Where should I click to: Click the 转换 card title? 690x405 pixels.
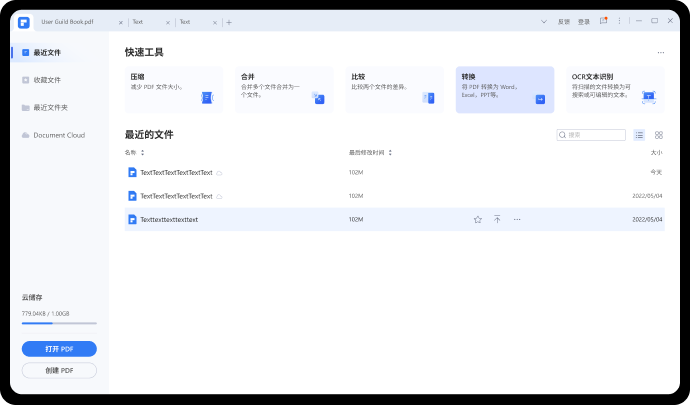point(468,77)
